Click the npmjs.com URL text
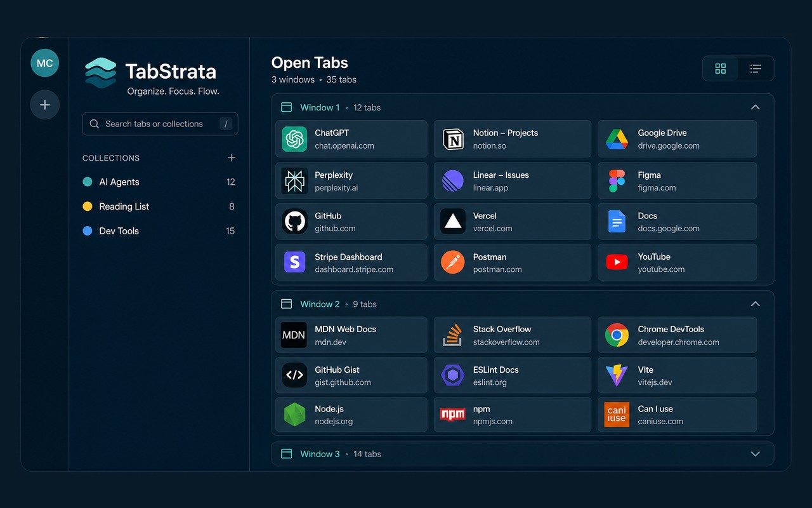The image size is (812, 508). pyautogui.click(x=493, y=421)
